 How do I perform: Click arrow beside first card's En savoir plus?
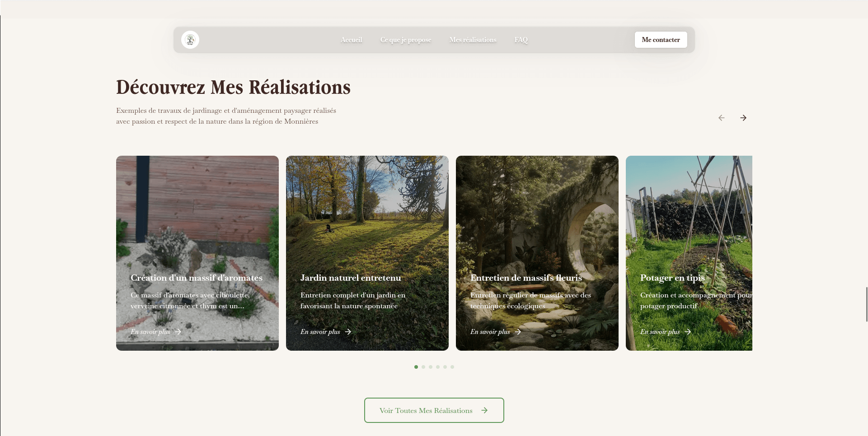click(178, 332)
